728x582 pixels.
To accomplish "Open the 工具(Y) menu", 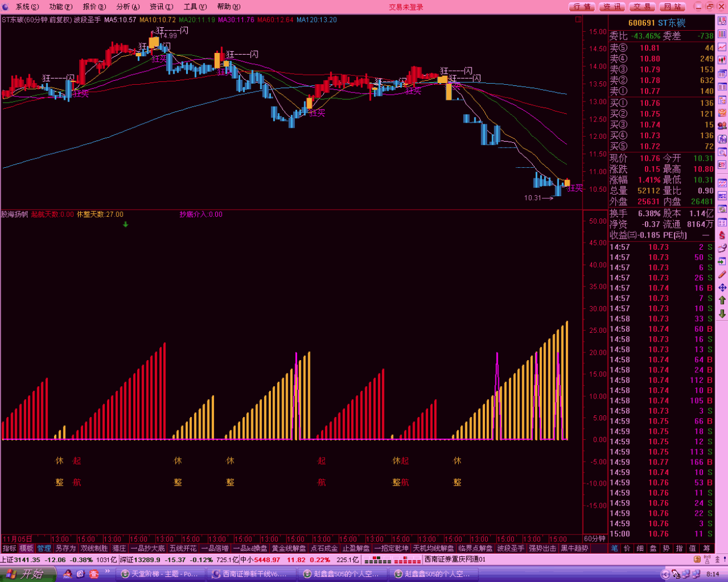I will tap(195, 7).
